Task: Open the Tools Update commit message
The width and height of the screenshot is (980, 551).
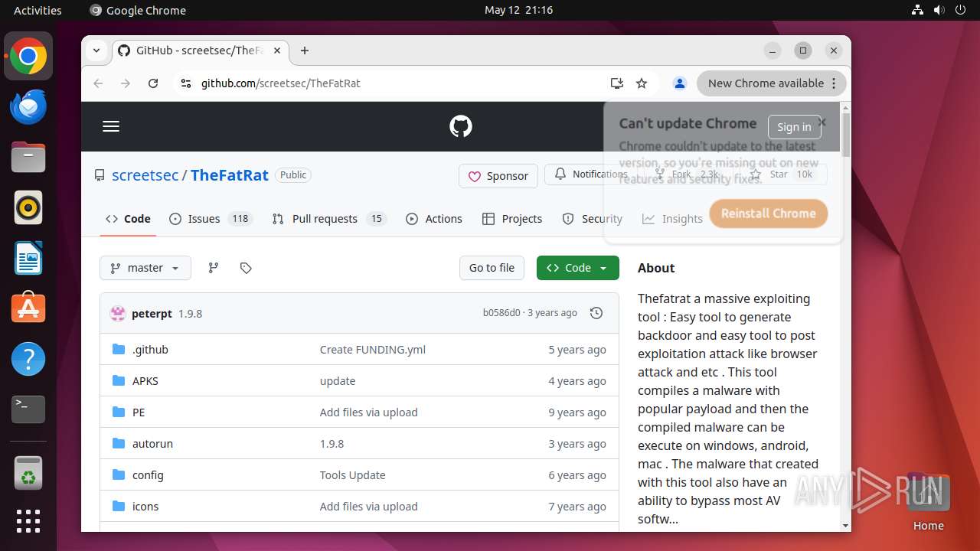Action: point(353,475)
